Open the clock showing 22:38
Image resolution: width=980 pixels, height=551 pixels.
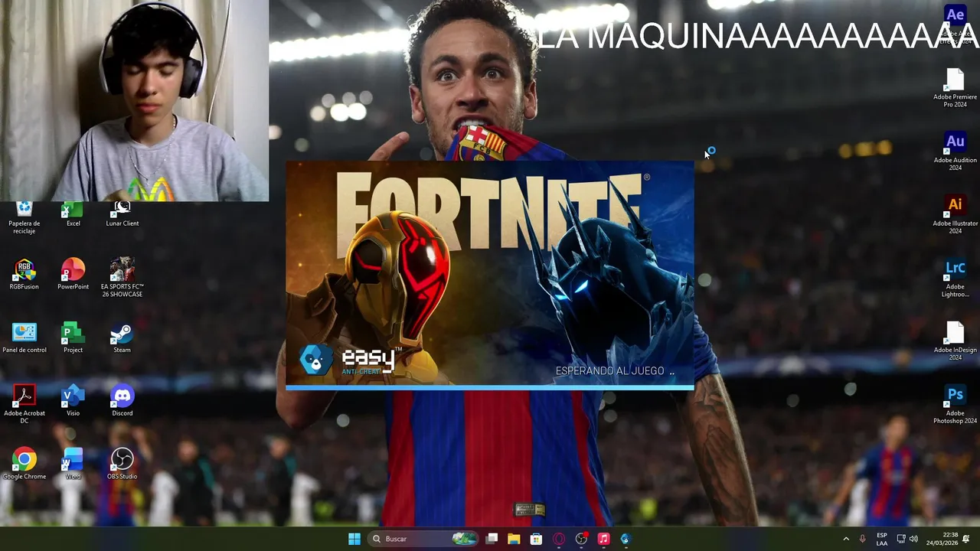(941, 539)
